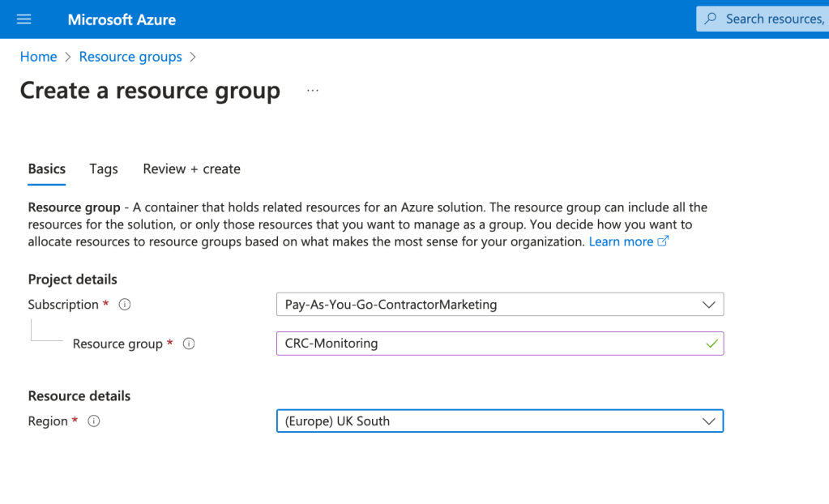Click the Create a resource group title
The width and height of the screenshot is (829, 504).
pyautogui.click(x=150, y=91)
